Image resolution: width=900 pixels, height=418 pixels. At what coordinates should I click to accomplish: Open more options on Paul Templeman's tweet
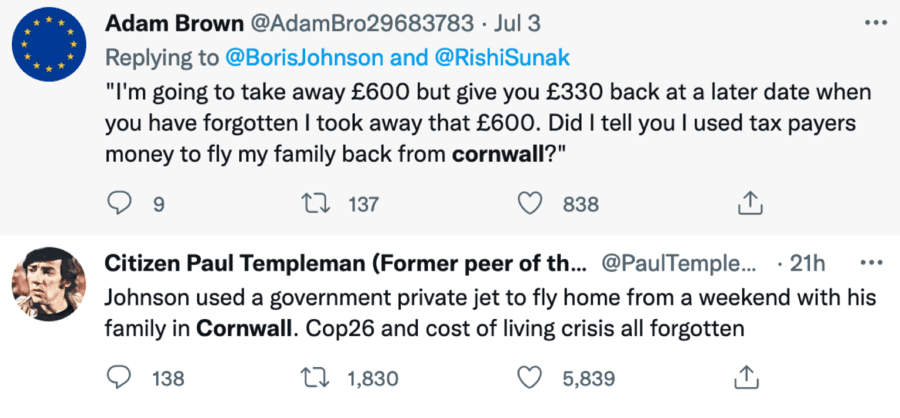[872, 263]
